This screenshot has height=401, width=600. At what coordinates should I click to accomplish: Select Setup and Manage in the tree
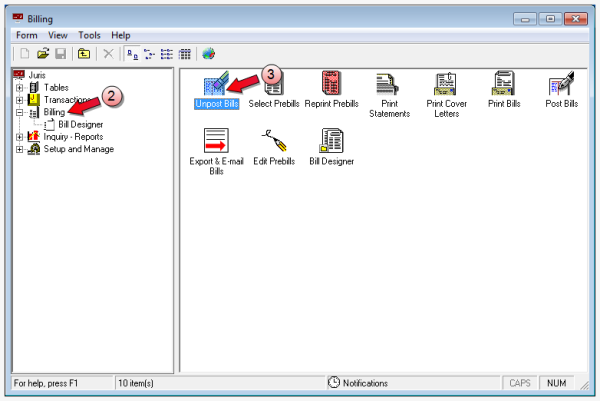click(x=78, y=149)
